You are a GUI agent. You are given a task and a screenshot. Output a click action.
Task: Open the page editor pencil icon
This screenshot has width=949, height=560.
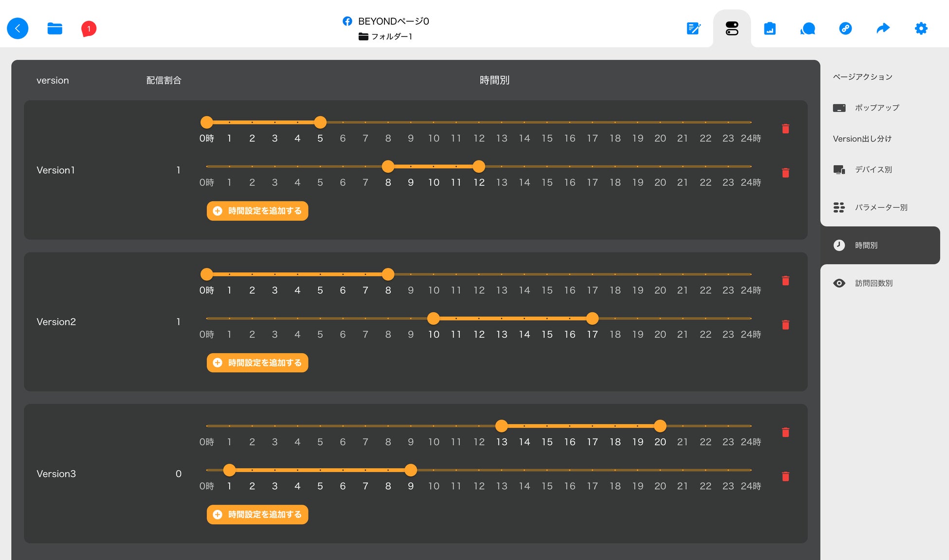693,28
